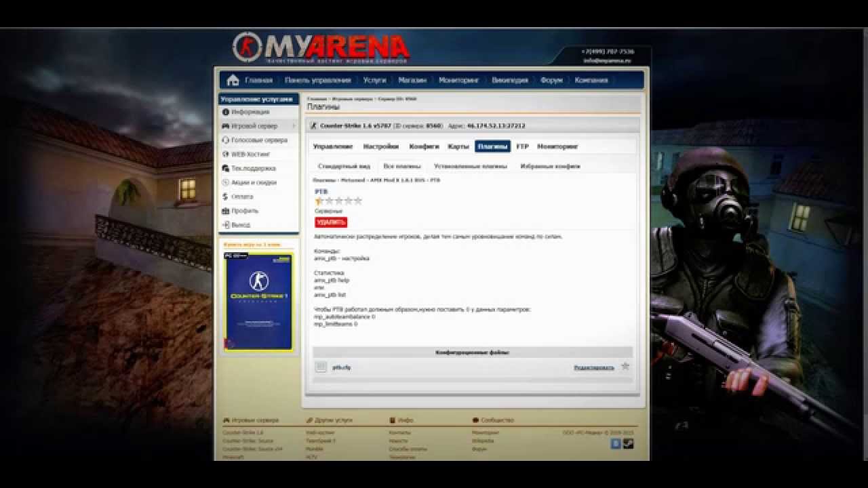Click Игровые серверы in top breadcrumb

pos(352,99)
